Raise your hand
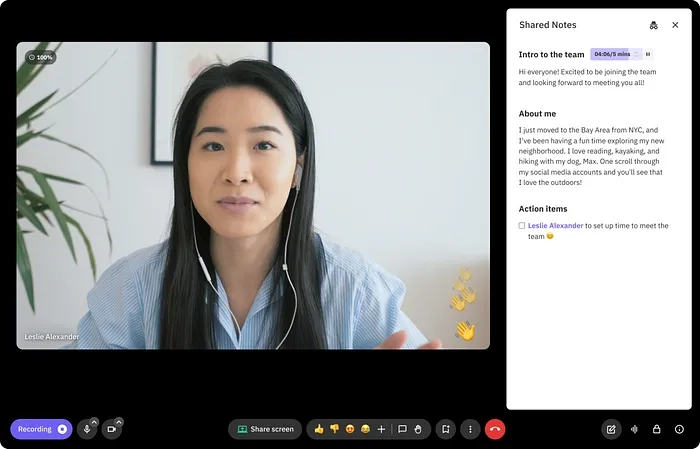The width and height of the screenshot is (700, 449). point(419,429)
